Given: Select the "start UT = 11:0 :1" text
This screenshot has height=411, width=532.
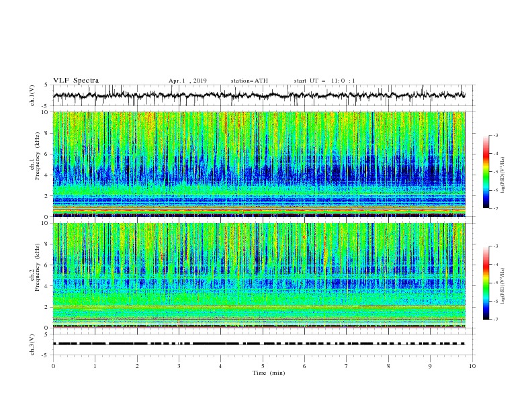Looking at the screenshot, I should [x=324, y=81].
